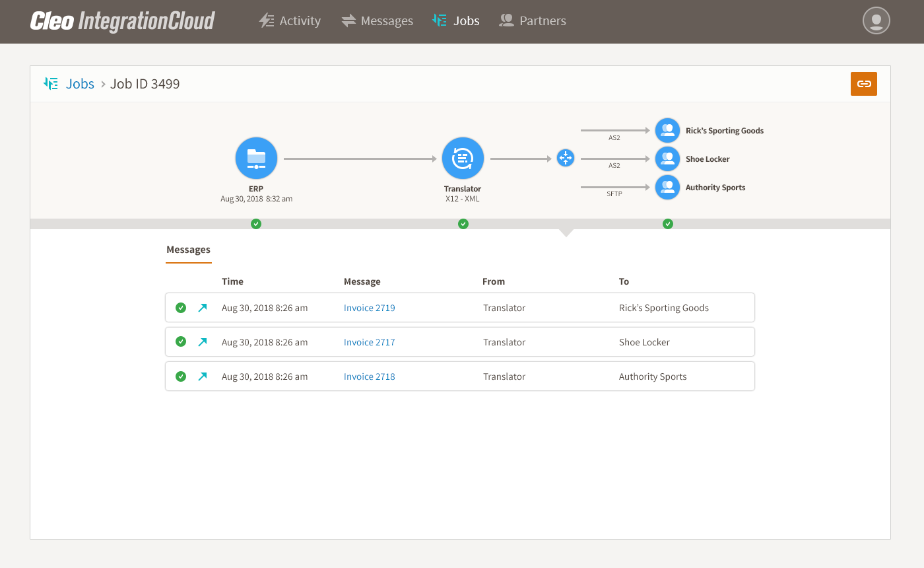Click Authority Sports in To column

point(653,376)
